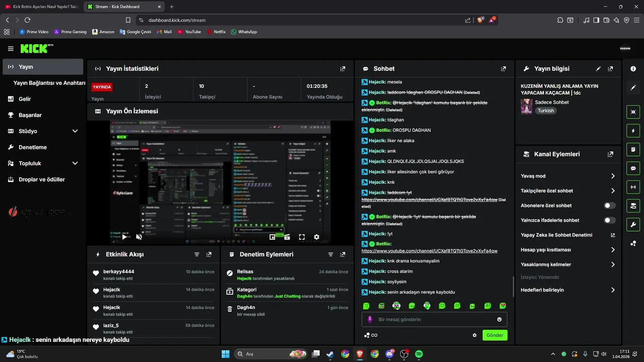Pop out the Sohbet chat panel
The width and height of the screenshot is (644, 362).
point(503,69)
